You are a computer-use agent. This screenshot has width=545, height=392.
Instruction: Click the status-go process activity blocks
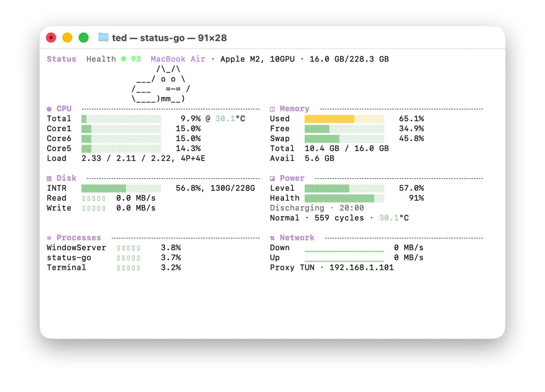[129, 258]
